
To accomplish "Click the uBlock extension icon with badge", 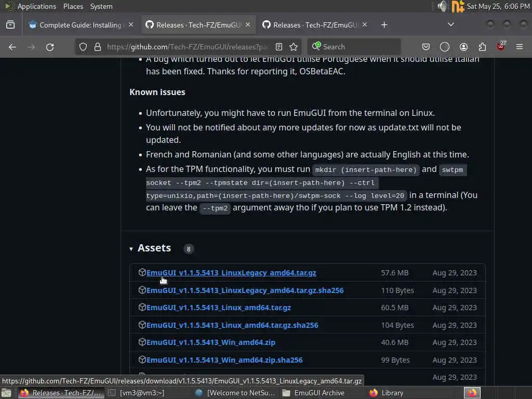I will (501, 46).
